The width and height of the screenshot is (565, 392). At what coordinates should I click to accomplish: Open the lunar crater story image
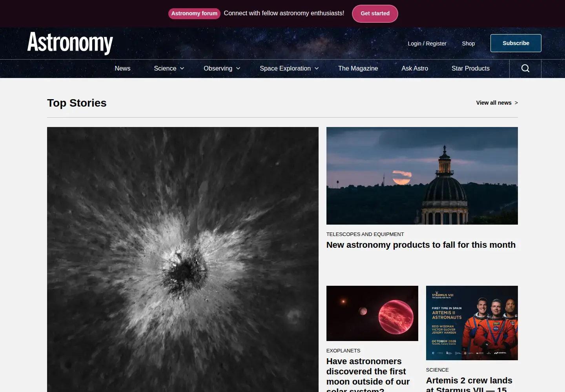pyautogui.click(x=183, y=260)
